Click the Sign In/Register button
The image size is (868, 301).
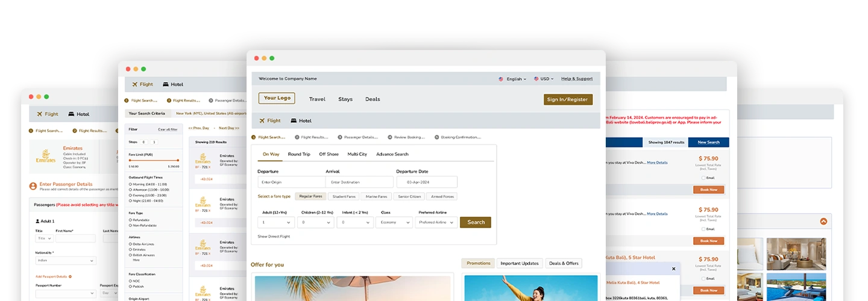tap(568, 99)
